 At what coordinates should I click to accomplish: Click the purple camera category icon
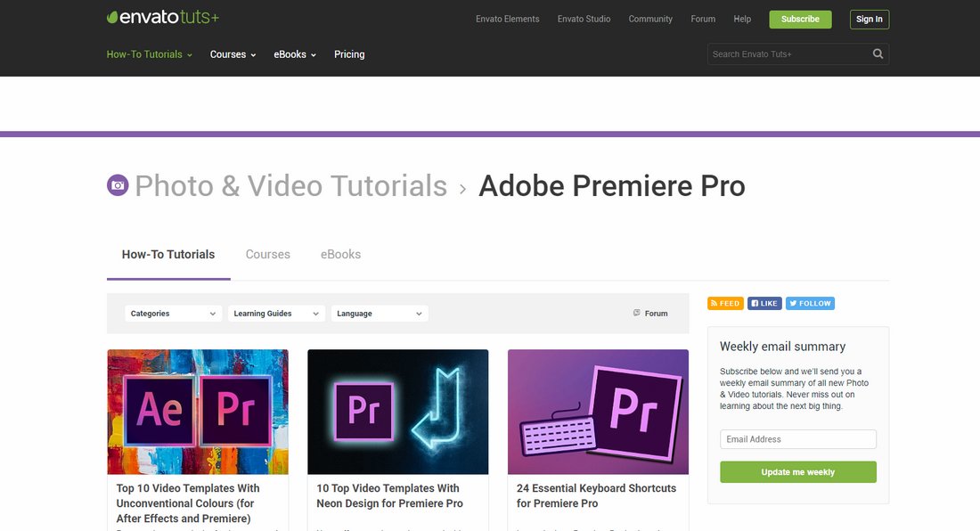click(118, 185)
